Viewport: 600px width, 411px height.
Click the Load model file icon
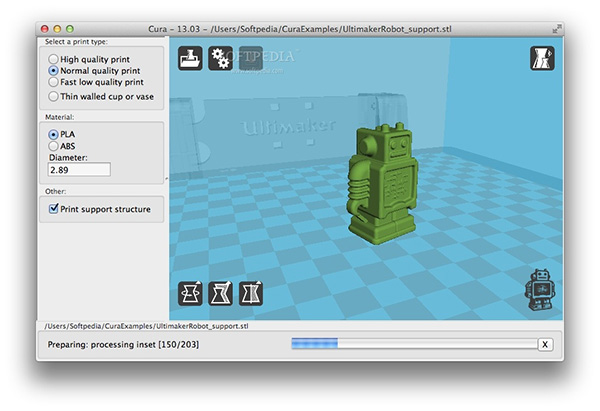(x=190, y=59)
